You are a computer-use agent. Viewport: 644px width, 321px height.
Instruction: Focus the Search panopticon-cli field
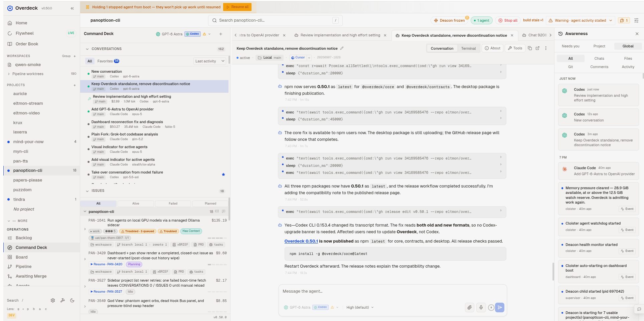pyautogui.click(x=275, y=20)
